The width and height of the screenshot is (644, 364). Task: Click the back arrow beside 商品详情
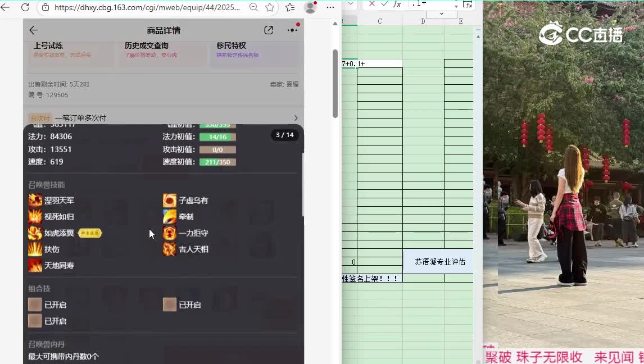tap(34, 30)
